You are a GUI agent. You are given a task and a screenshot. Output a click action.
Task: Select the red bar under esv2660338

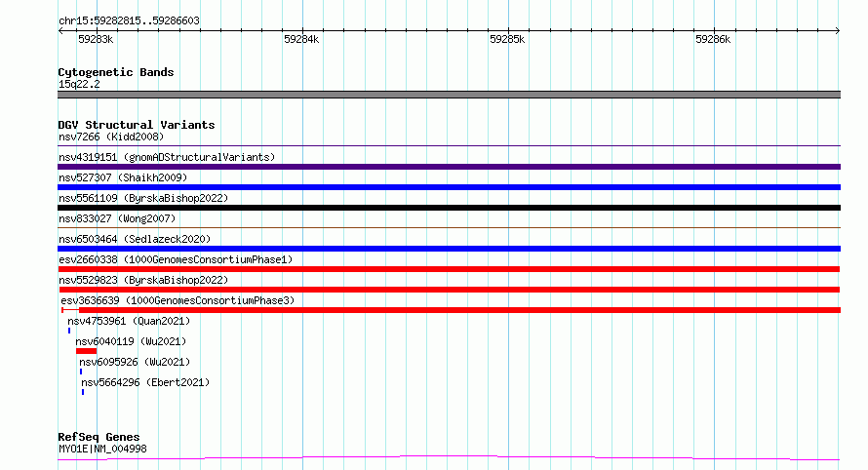[449, 269]
